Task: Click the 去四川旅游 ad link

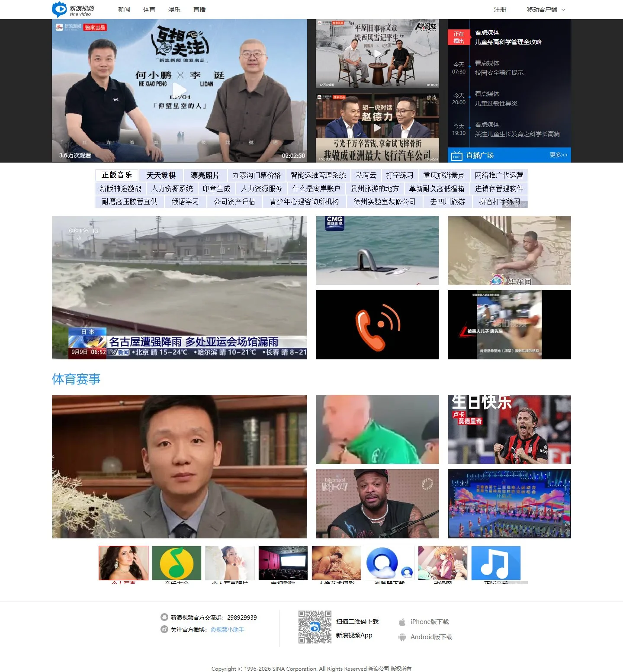Action: (x=448, y=202)
